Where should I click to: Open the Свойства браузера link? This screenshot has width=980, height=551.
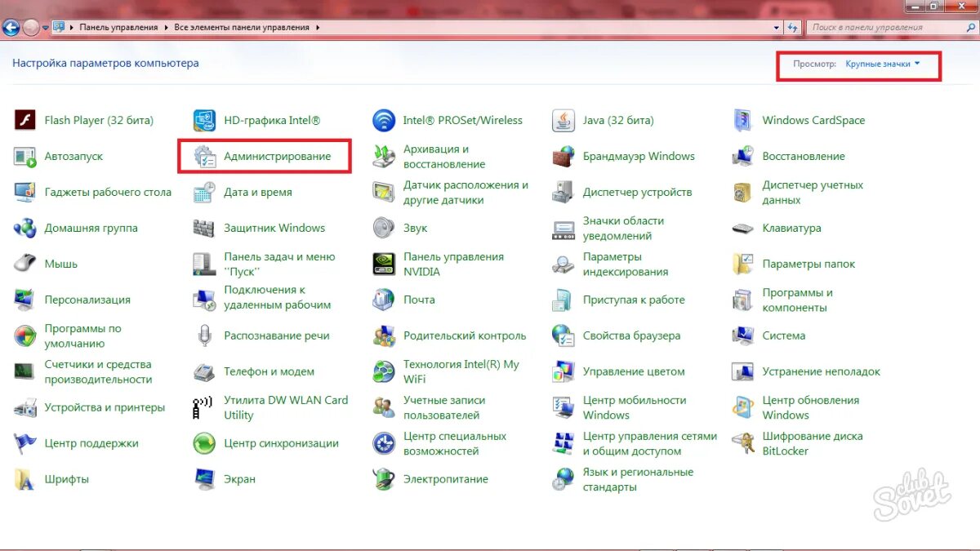[x=631, y=335]
